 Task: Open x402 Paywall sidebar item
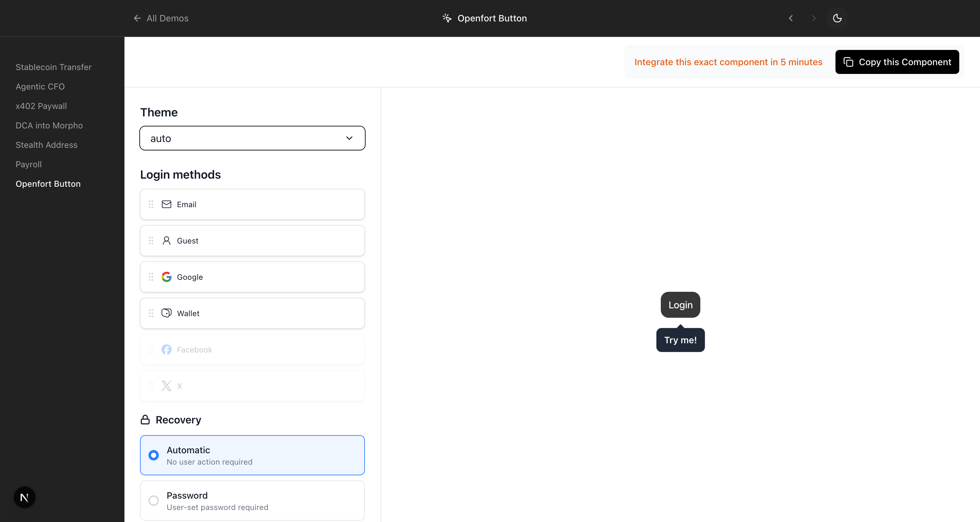(x=41, y=106)
